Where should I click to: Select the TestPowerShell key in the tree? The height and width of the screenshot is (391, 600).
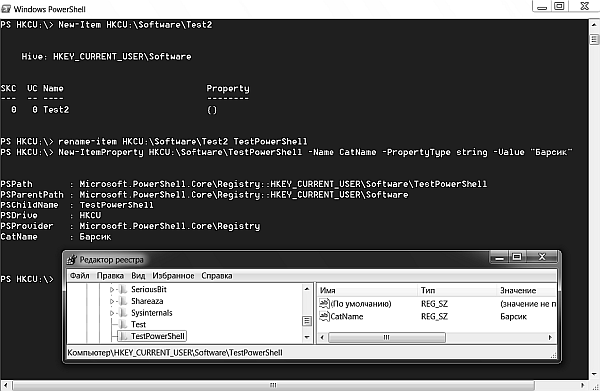coord(158,336)
